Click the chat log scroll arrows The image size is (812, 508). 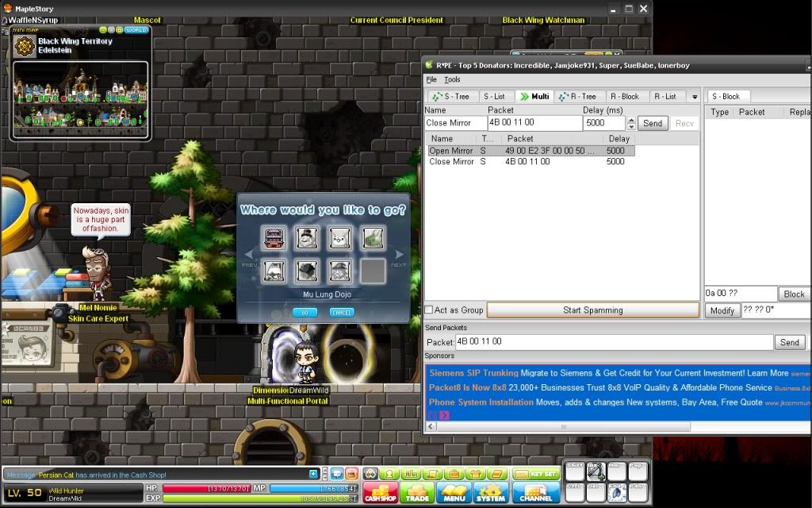point(324,474)
